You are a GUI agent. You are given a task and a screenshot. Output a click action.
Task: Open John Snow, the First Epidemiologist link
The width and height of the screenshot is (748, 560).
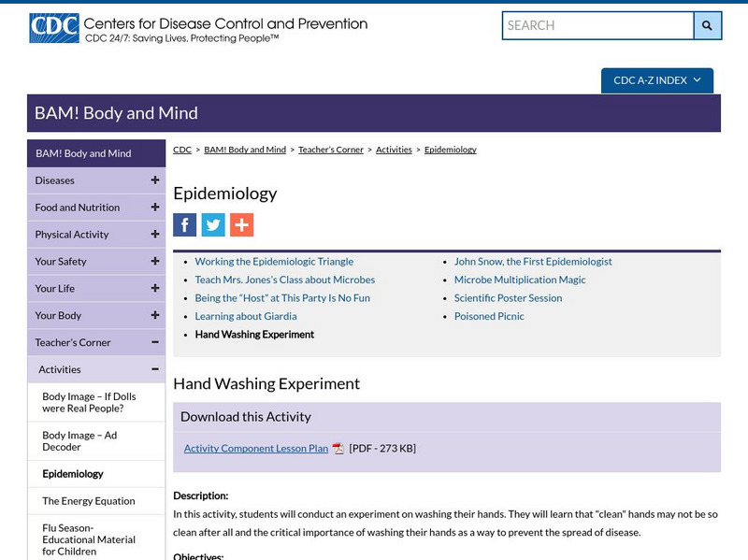click(x=533, y=262)
